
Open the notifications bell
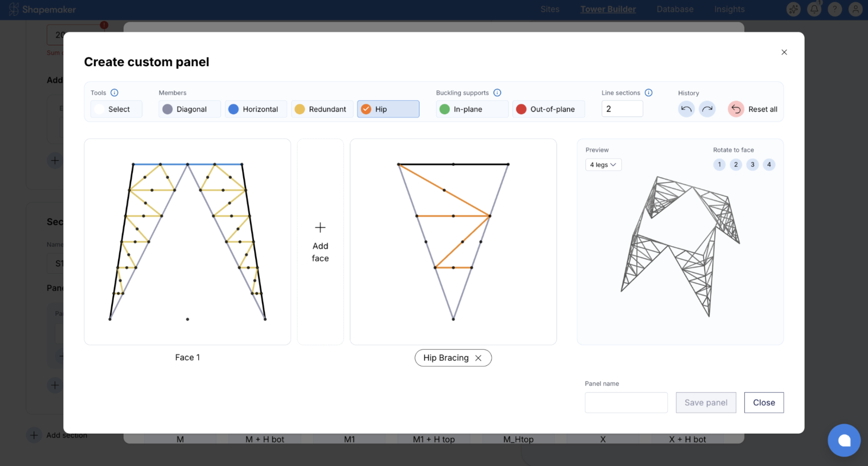click(814, 9)
